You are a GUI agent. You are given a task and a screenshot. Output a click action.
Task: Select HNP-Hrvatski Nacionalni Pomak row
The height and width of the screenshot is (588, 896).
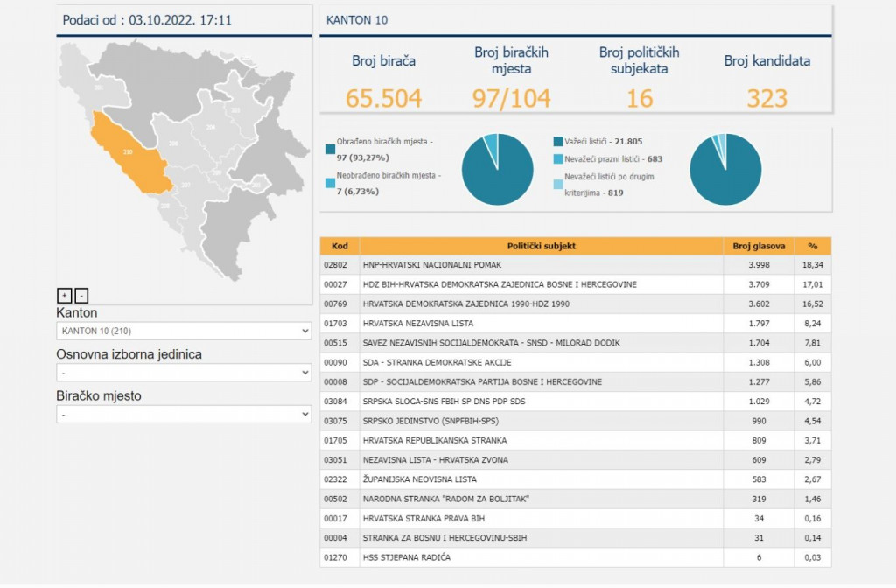click(x=541, y=265)
